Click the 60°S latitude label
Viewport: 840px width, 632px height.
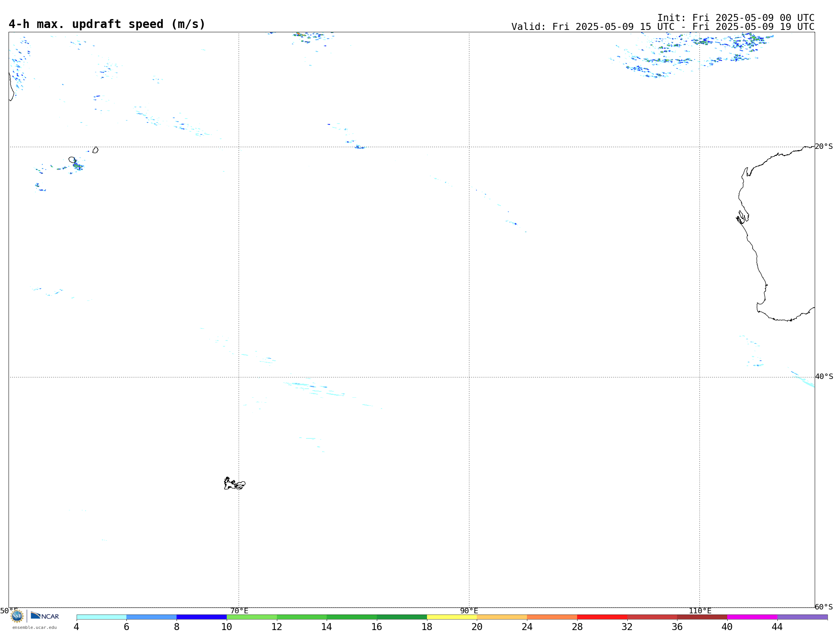824,607
